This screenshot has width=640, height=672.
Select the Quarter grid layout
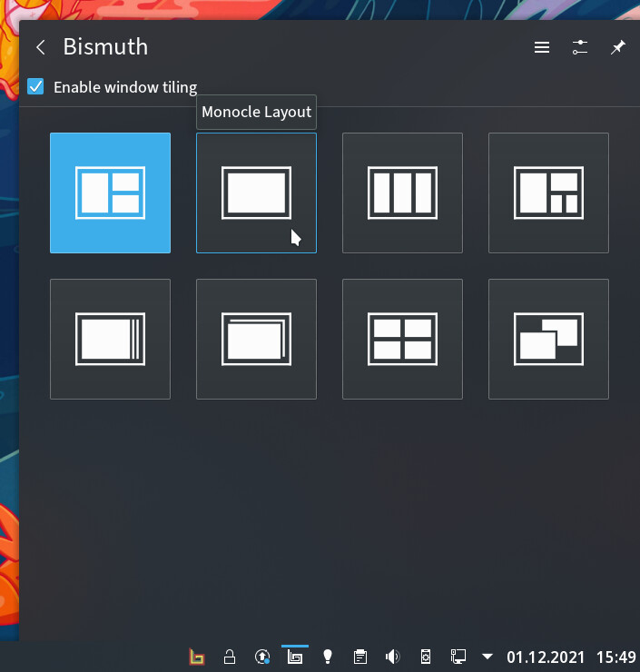(x=402, y=339)
